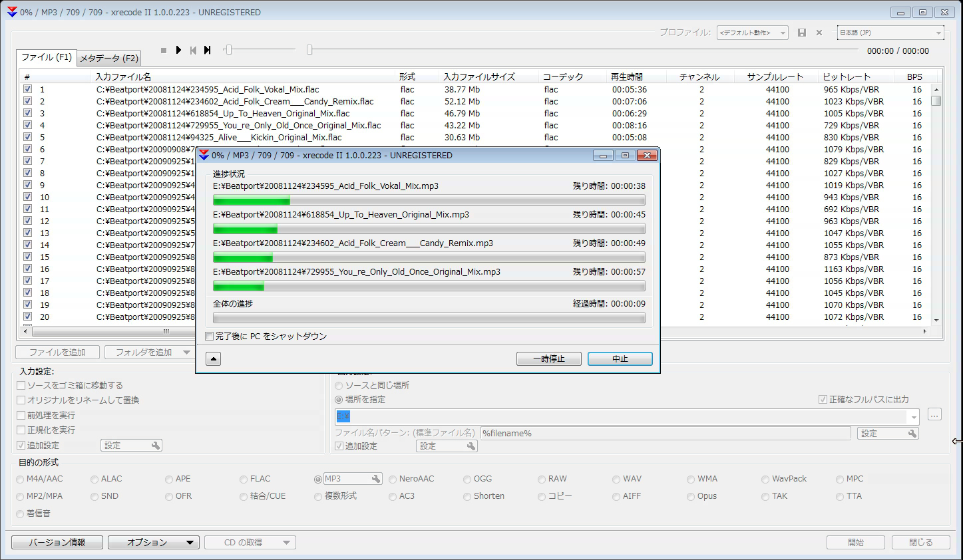Click the stop playback button
Screen dimensions: 963x560
(x=164, y=51)
